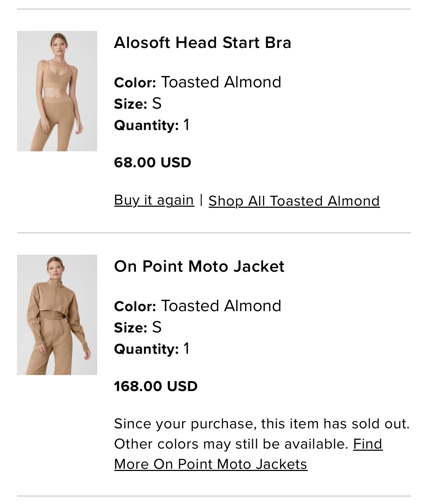Click the jacket's 168.00 USD price
428x504 pixels.
pyautogui.click(x=156, y=387)
